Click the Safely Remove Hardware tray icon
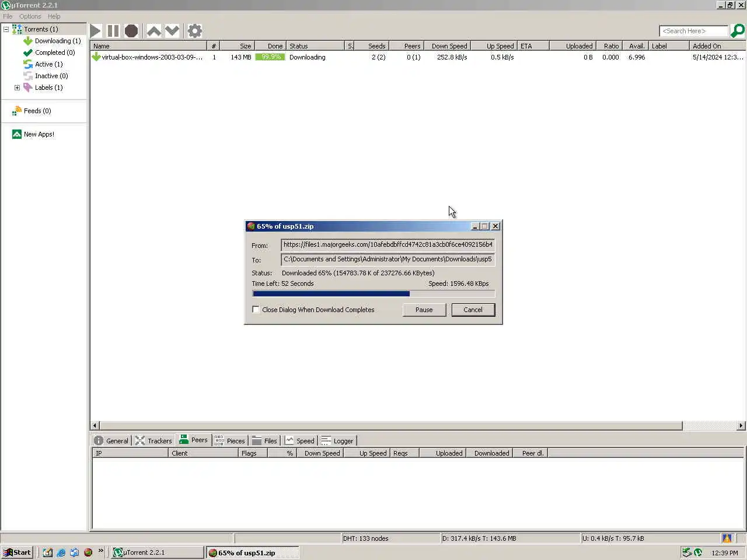Image resolution: width=747 pixels, height=560 pixels. [x=687, y=552]
